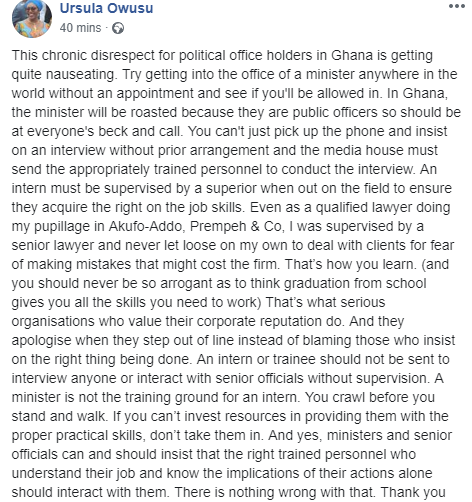Select the phrase "Akufo-Addo, Prempeh & Co"
Viewport: 472px width, 502px height.
[195, 226]
